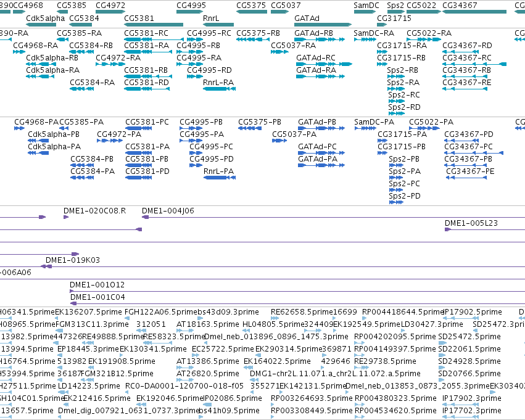Select EST RE29738.5prime
Screen dimensions: 525x420
pyautogui.click(x=385, y=361)
